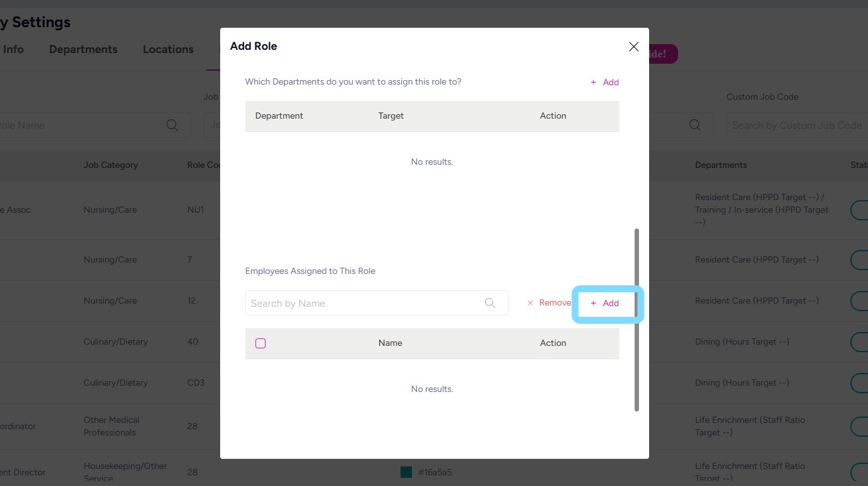The height and width of the screenshot is (486, 868).
Task: Click the #16a5a5 teal color swatch
Action: pyautogui.click(x=406, y=472)
